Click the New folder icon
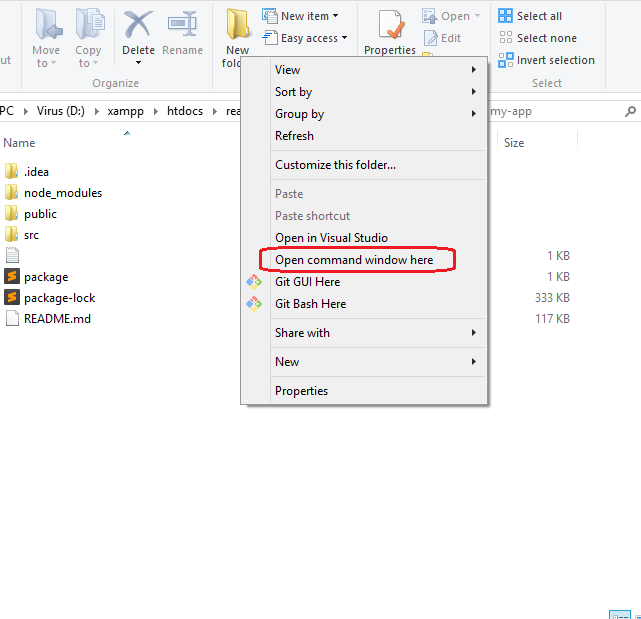641x619 pixels. pos(238,25)
